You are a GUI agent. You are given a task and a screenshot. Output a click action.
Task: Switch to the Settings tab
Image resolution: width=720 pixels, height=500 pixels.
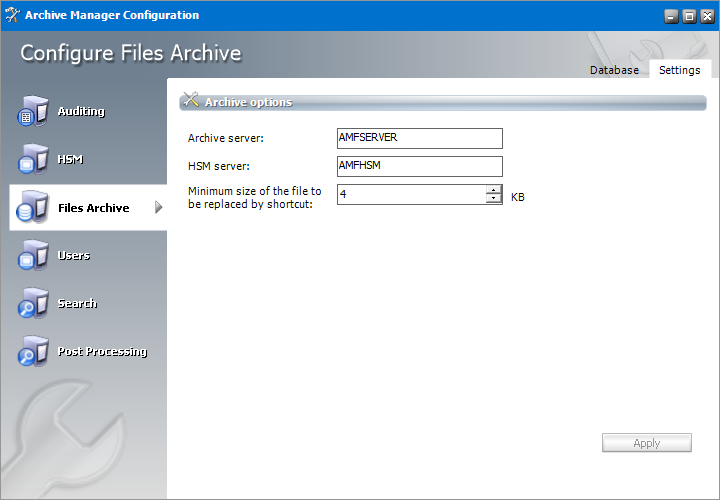pyautogui.click(x=680, y=70)
